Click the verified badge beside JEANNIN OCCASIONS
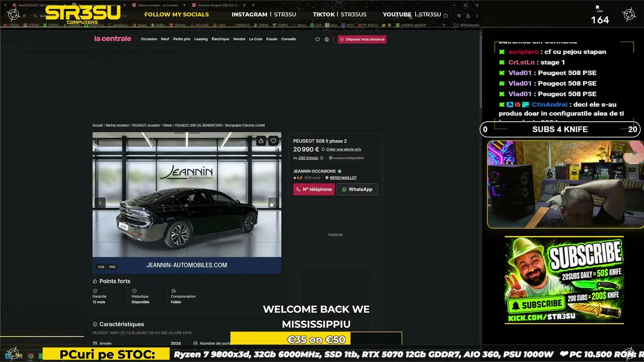The height and width of the screenshot is (362, 644). coord(340,171)
